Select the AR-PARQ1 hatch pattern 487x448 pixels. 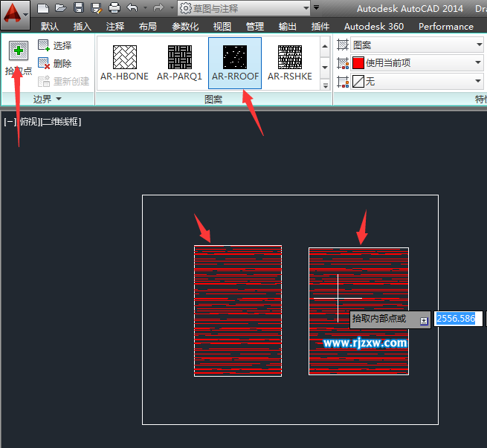(179, 63)
